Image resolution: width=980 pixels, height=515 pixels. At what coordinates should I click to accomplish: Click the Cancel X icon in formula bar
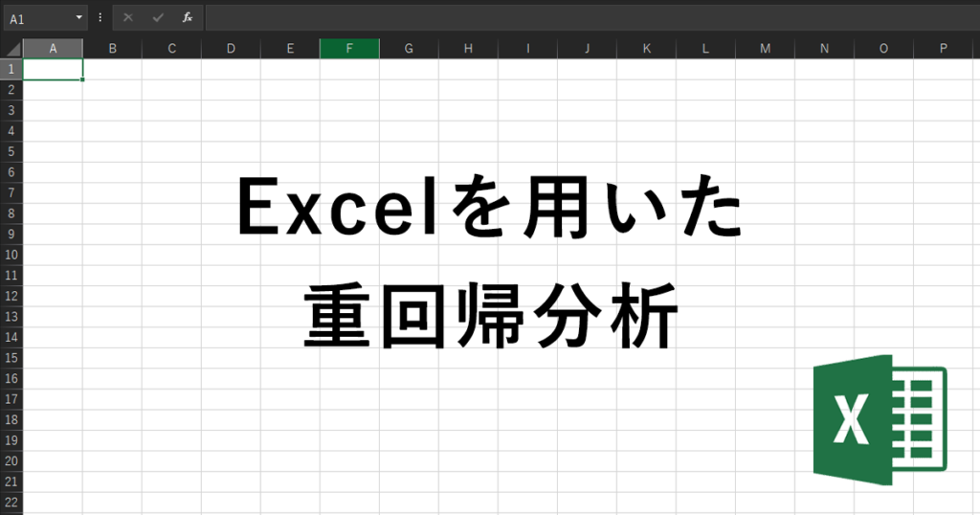(128, 18)
